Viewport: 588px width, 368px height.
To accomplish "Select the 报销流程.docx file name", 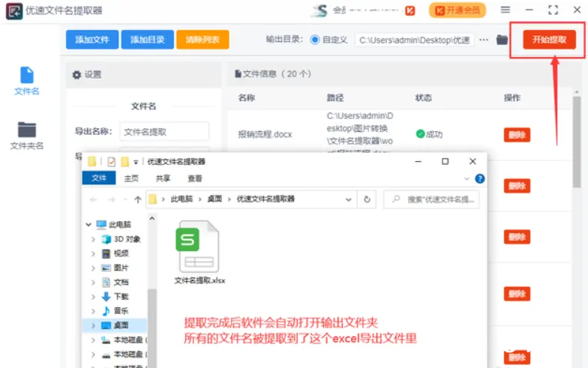I will pos(265,135).
